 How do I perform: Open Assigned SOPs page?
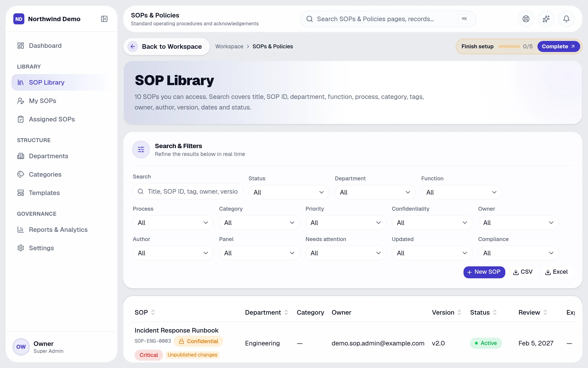tap(62, 119)
